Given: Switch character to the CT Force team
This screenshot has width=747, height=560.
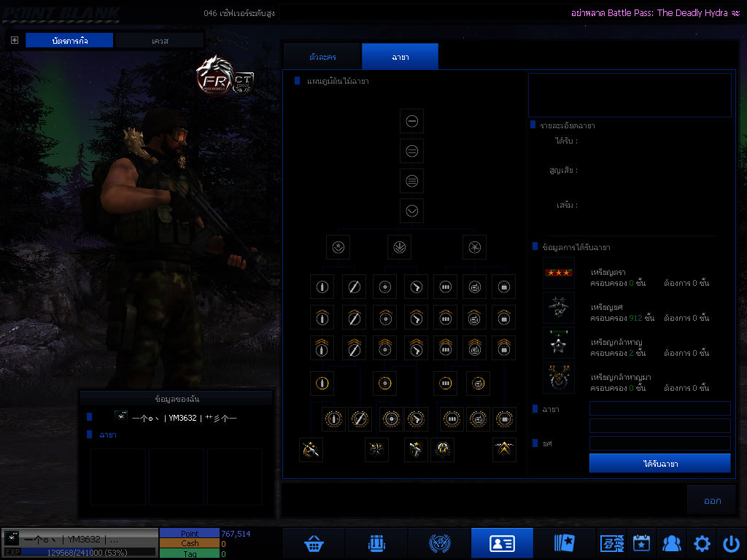Looking at the screenshot, I should tap(243, 83).
